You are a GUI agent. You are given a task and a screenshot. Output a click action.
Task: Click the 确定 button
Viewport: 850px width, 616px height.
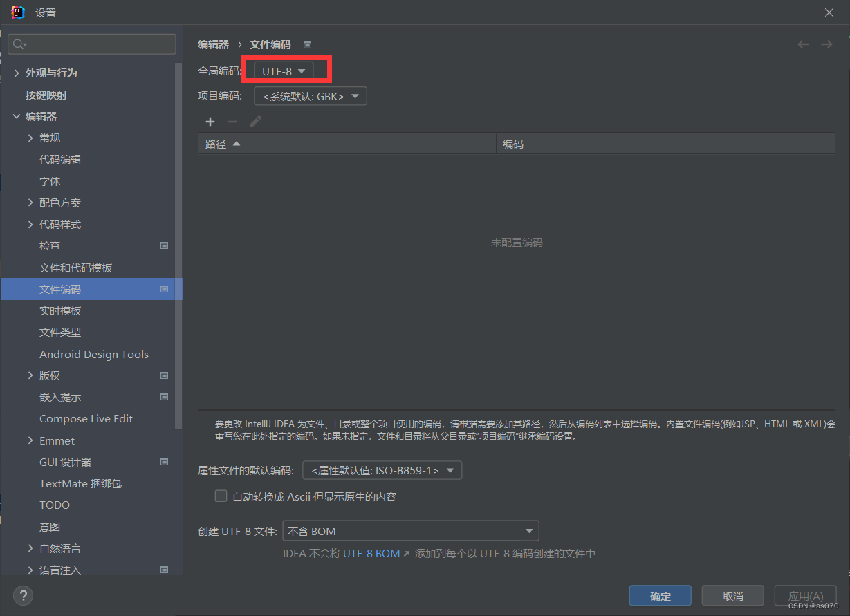click(x=660, y=595)
